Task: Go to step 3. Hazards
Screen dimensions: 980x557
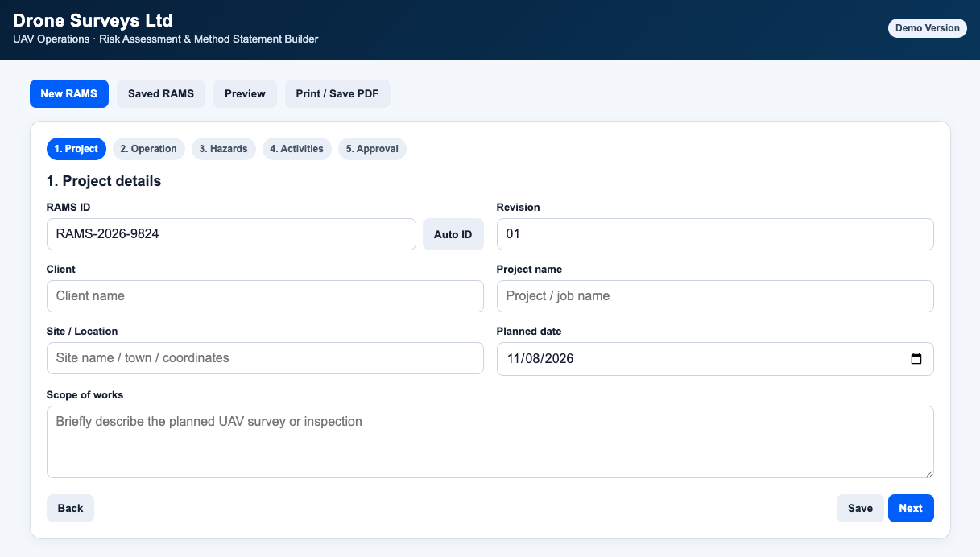Action: 224,149
